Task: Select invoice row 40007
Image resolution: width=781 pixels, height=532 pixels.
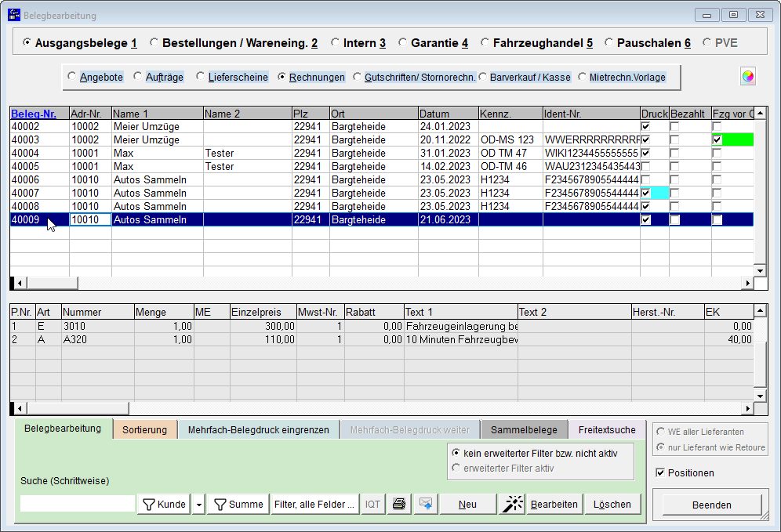Action: [x=382, y=193]
